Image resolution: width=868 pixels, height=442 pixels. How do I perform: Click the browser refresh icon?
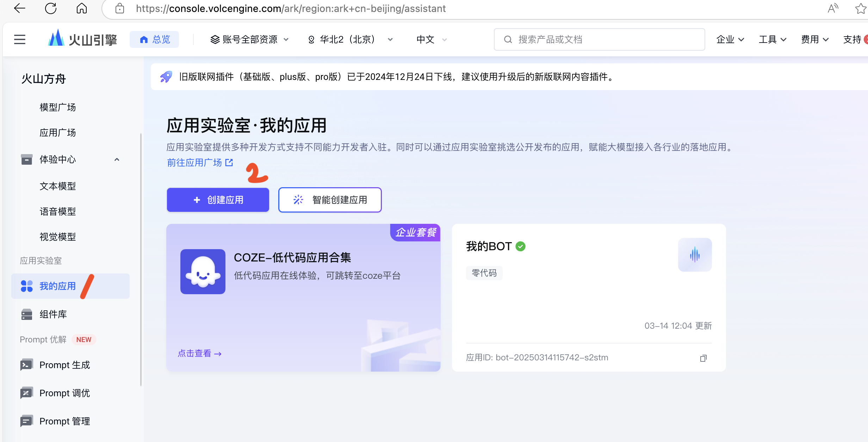point(51,8)
